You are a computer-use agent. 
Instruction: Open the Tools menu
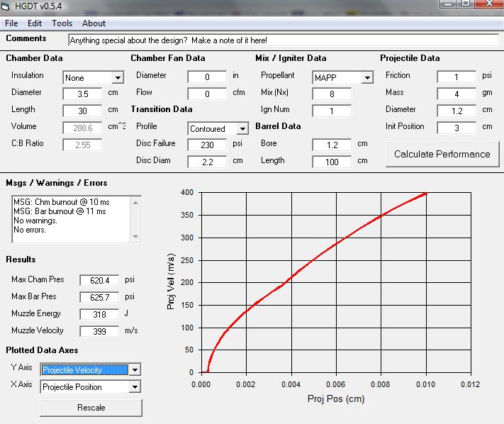pyautogui.click(x=62, y=23)
